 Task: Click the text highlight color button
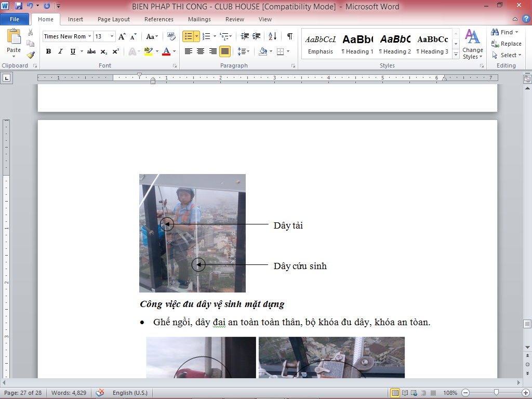148,51
